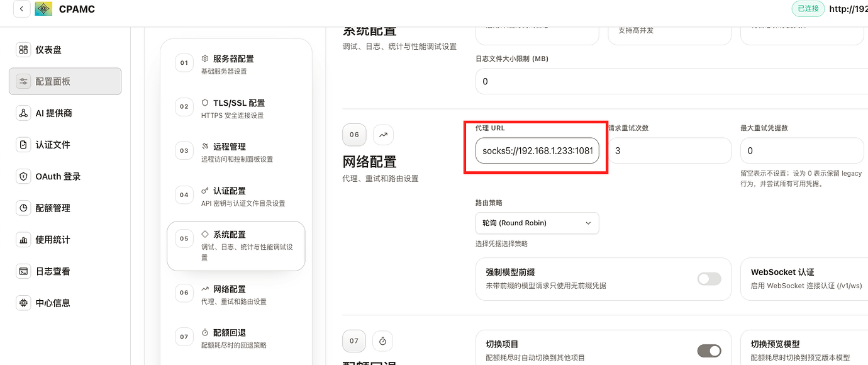Viewport: 868px width, 365px height.
Task: Click the 代理 URL input field
Action: pyautogui.click(x=537, y=151)
